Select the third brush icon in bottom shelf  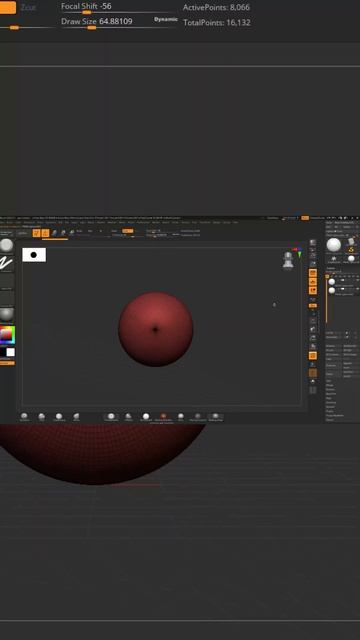pyautogui.click(x=59, y=416)
